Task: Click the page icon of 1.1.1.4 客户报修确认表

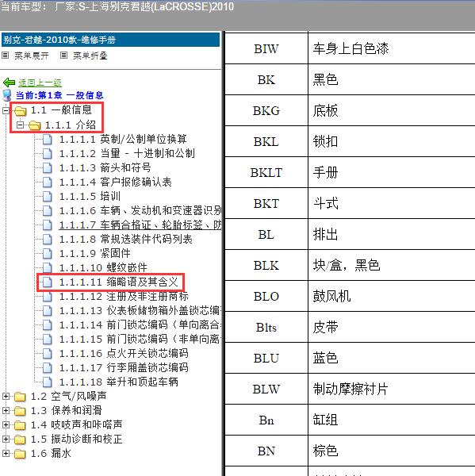Action: pos(47,182)
